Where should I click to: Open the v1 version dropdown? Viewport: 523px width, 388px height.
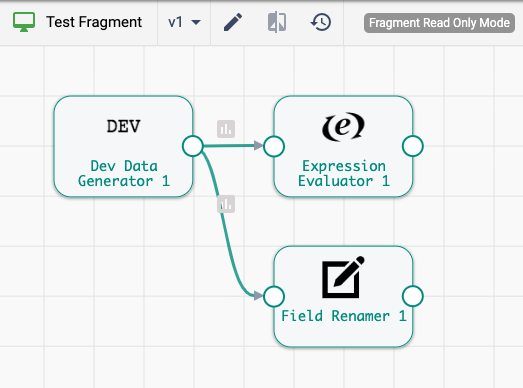click(184, 22)
